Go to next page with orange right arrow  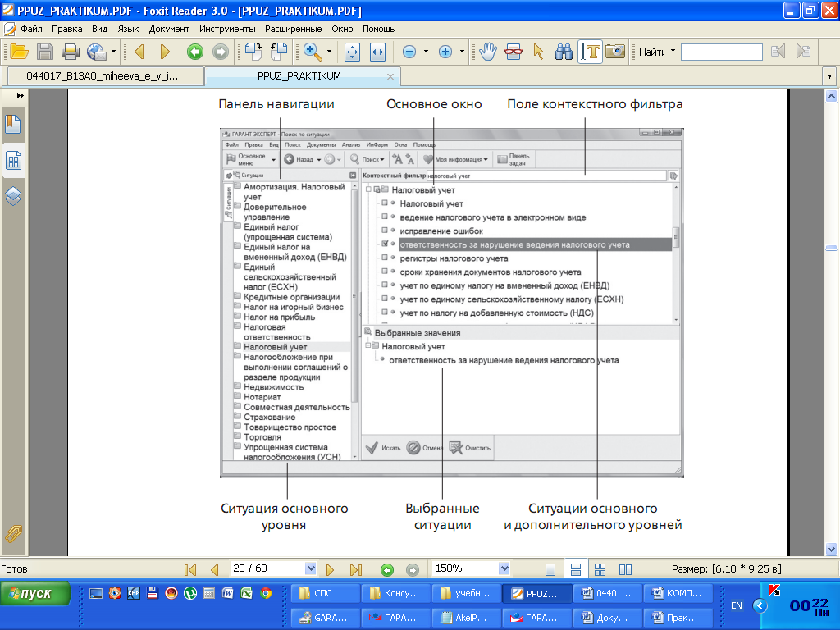[x=165, y=52]
